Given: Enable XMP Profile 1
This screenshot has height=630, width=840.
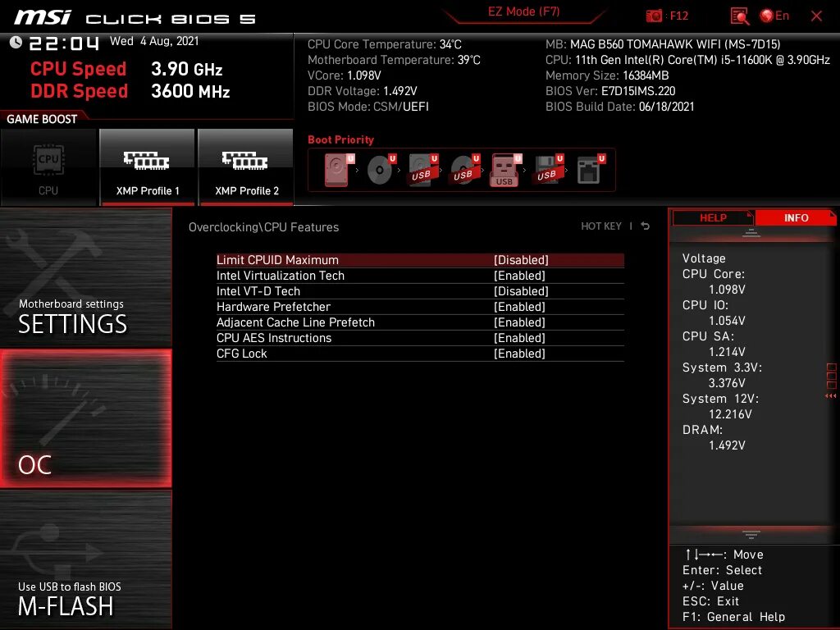Looking at the screenshot, I should [x=147, y=167].
